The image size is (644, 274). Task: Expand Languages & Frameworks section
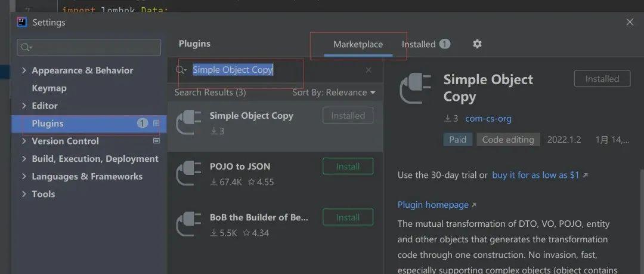24,176
